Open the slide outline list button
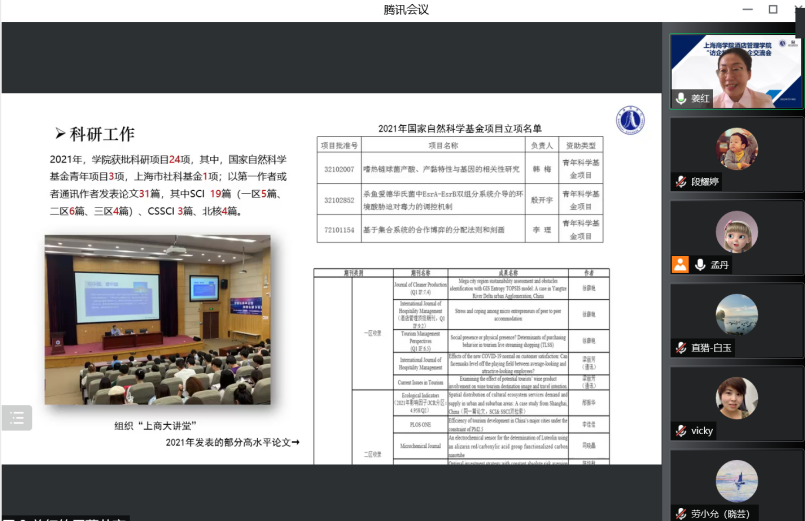Viewport: 805px width, 521px height. pos(17,418)
